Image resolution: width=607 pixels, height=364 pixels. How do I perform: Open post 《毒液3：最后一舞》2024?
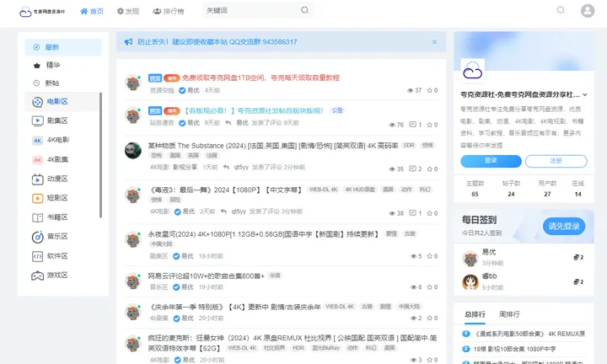coord(225,190)
